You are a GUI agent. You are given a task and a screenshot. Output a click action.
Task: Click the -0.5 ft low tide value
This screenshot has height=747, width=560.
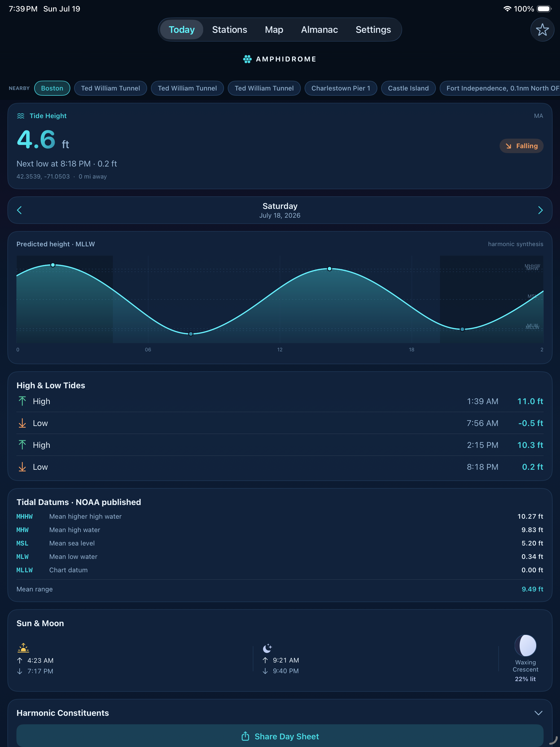coord(531,423)
